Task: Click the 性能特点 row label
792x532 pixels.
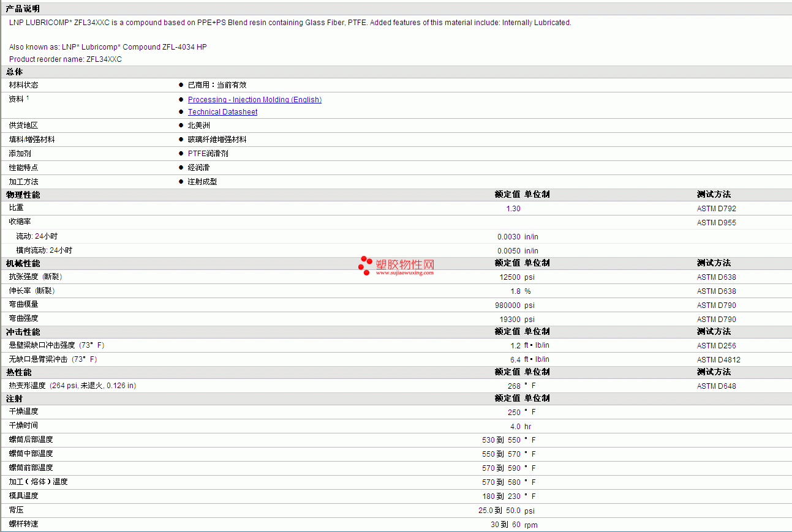Action: coord(23,168)
